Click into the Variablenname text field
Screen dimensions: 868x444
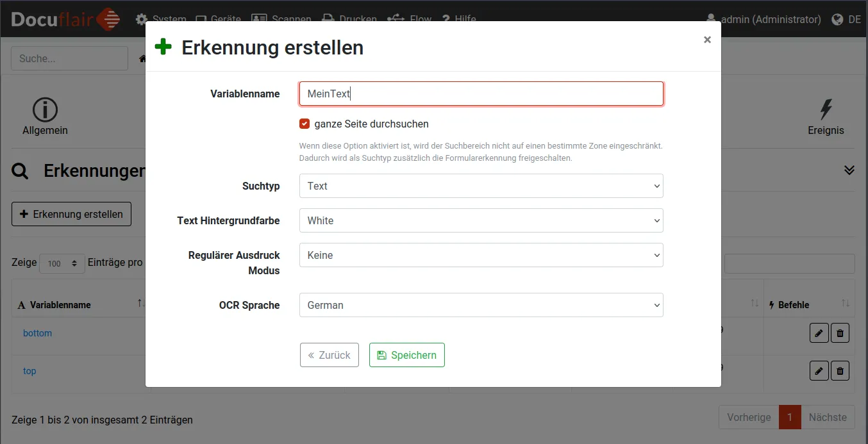[481, 94]
